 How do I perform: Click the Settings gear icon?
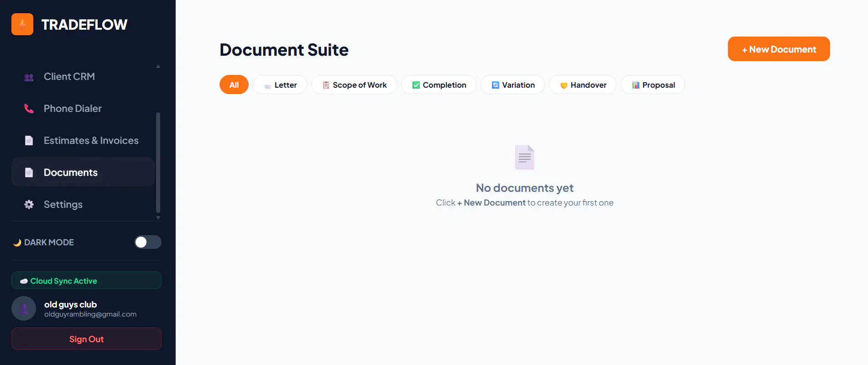(29, 205)
